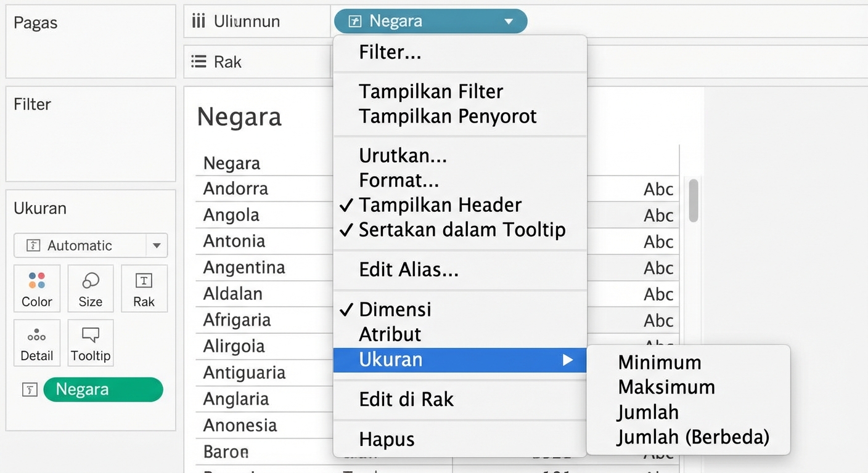This screenshot has width=868, height=473.
Task: Expand the Ukuran submenu arrow
Action: [567, 360]
